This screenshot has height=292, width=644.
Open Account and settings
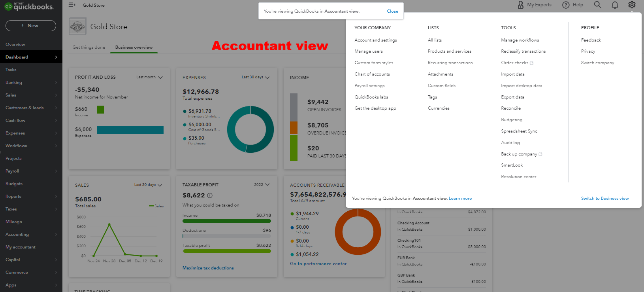(x=376, y=40)
